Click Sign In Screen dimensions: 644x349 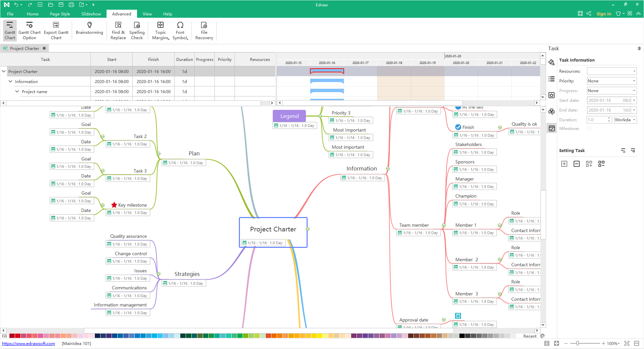click(x=604, y=14)
